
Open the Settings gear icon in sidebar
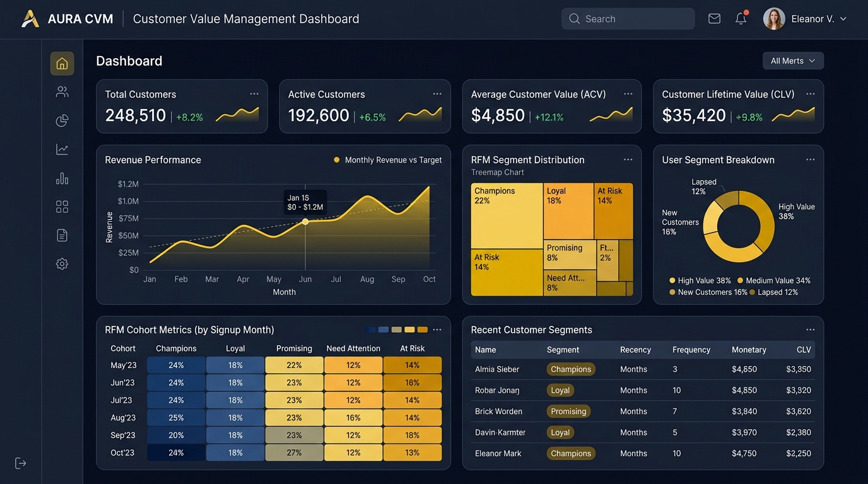click(62, 264)
